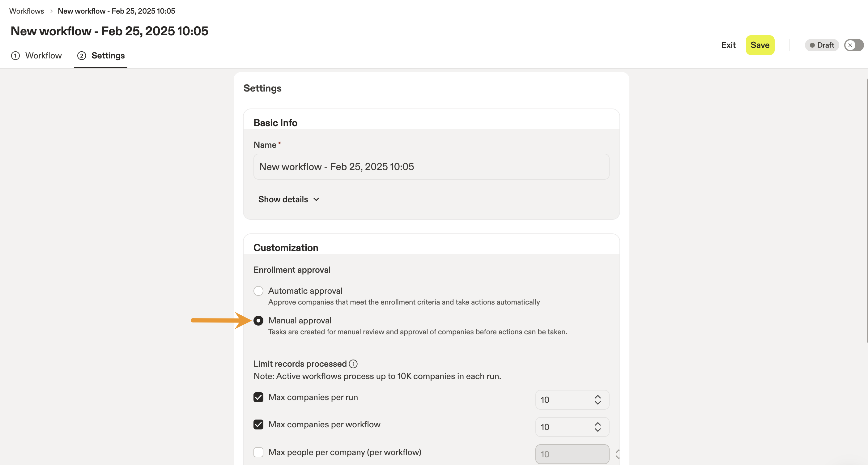Click the Exit button
868x465 pixels.
[728, 45]
